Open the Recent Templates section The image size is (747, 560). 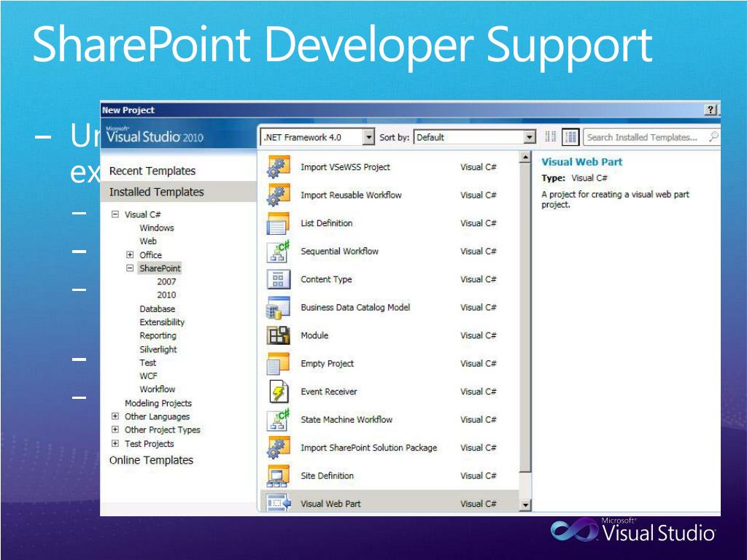152,171
